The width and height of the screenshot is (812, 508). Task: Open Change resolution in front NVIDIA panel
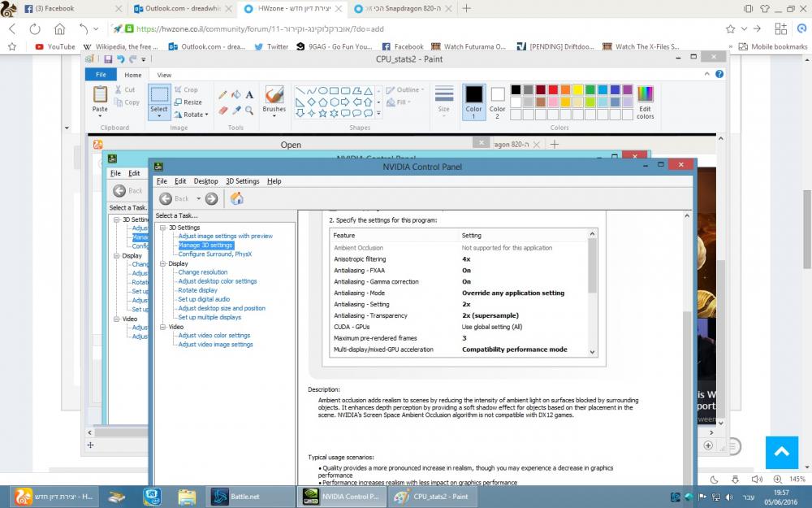click(202, 272)
